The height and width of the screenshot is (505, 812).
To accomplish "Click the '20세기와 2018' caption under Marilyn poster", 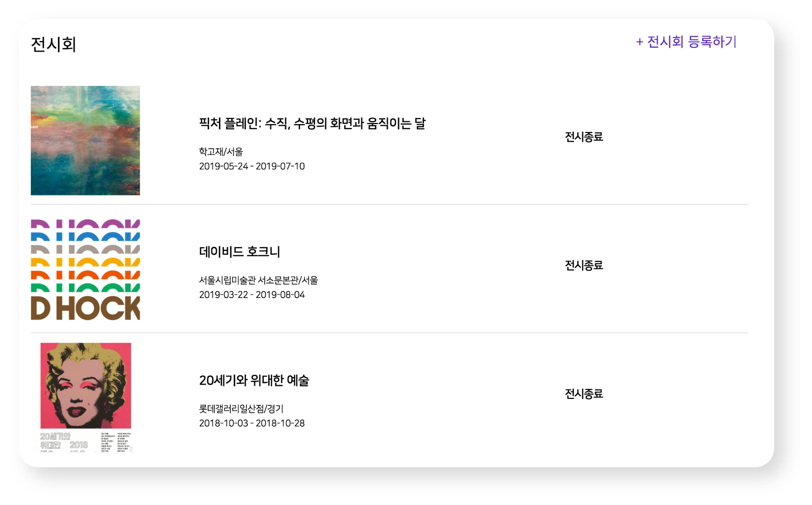I will click(x=64, y=441).
